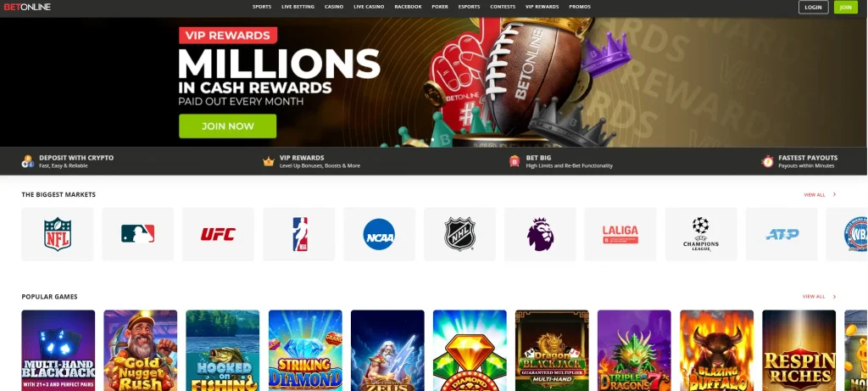
Task: Launch the Gold Nugget Rush game thumbnail
Action: click(141, 350)
